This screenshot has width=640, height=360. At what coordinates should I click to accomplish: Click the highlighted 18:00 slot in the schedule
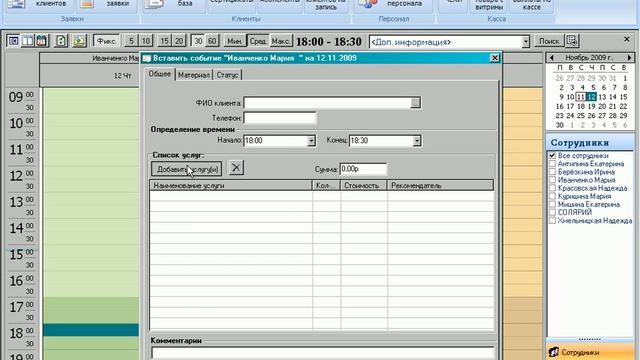[x=91, y=330]
